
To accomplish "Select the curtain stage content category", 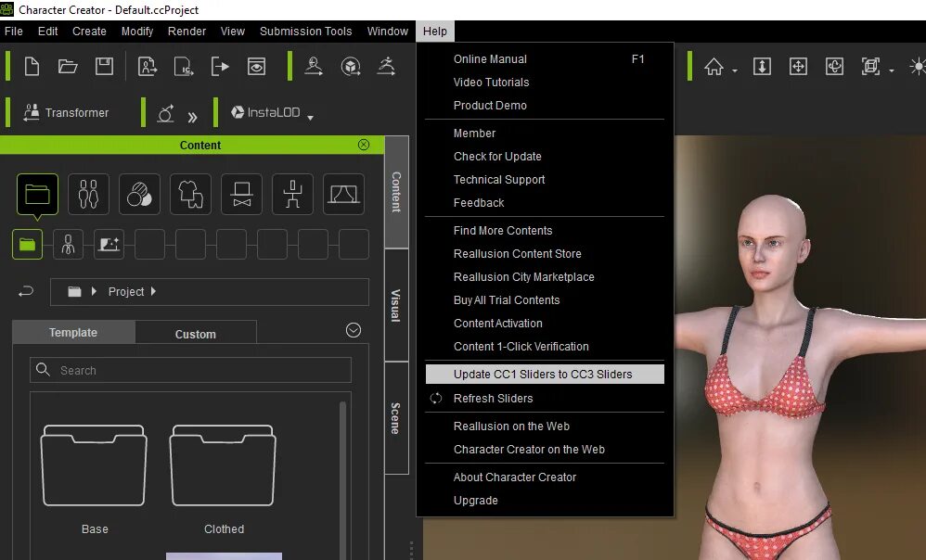I will tap(343, 194).
